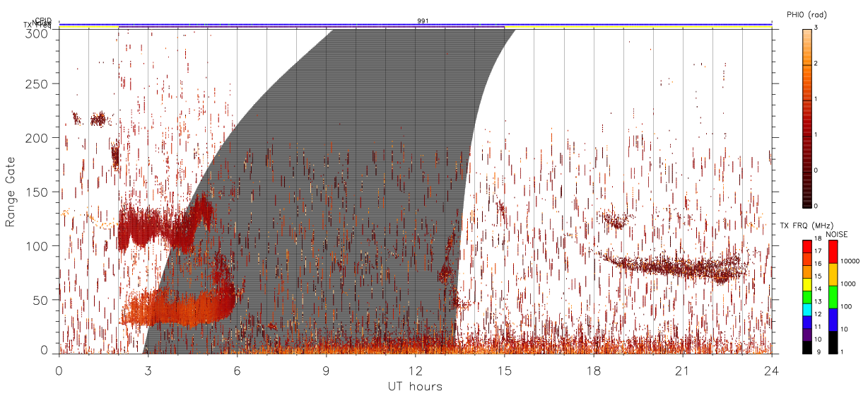Screen dimensions: 868x401
Task: Pick the black NOISE swatch 1 to 10
Action: (x=833, y=342)
